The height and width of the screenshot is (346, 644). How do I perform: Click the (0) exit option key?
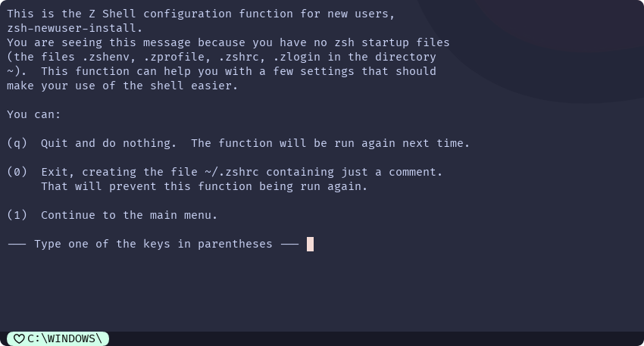[17, 172]
